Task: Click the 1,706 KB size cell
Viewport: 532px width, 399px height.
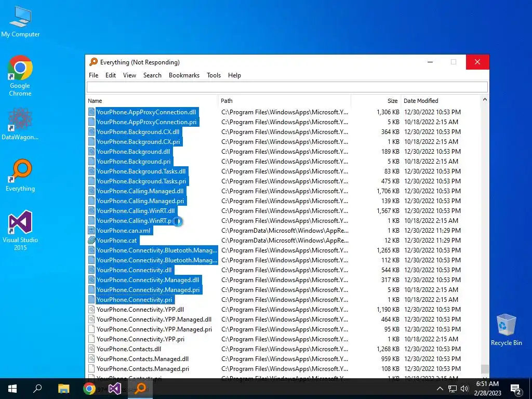Action: pyautogui.click(x=388, y=191)
